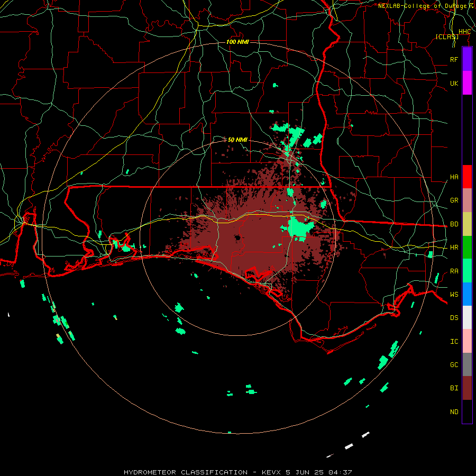476x476 pixels.
Task: Click the magenta UK legend swatch
Action: 467,83
